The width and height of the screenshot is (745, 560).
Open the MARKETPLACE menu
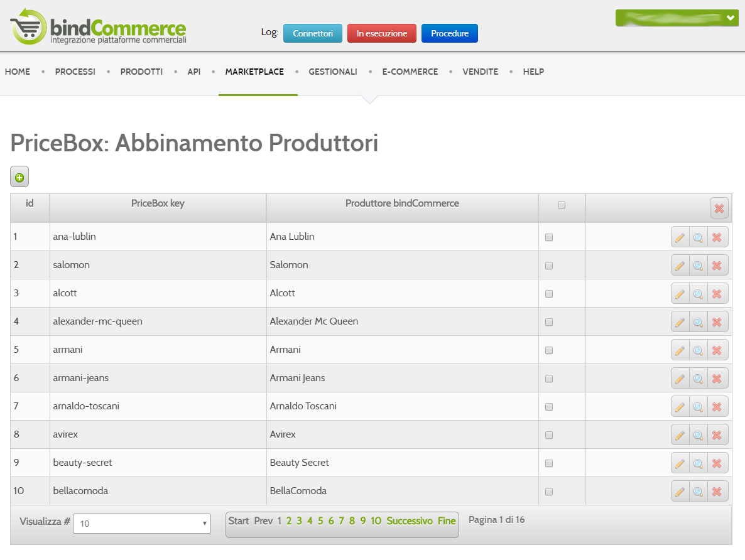click(254, 72)
